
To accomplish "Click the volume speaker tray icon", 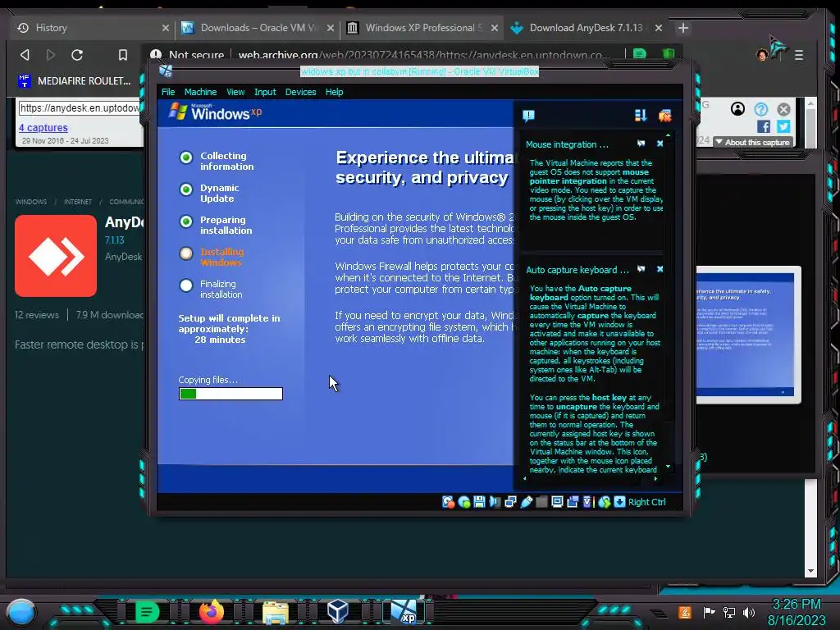I will pos(750,612).
